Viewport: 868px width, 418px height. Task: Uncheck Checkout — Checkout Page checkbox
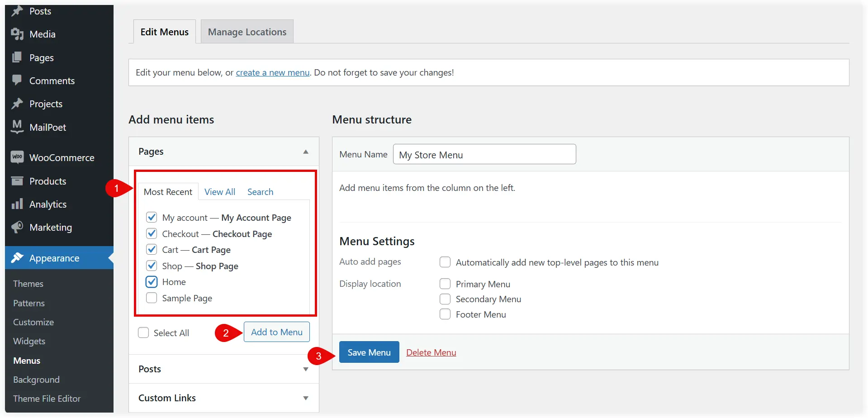152,233
